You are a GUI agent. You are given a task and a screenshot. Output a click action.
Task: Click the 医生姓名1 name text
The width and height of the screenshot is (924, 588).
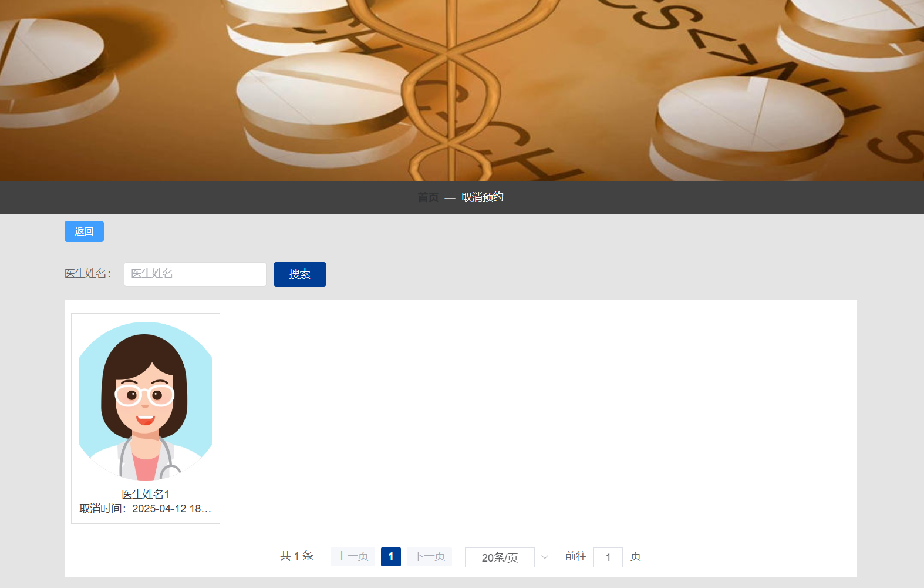[x=146, y=494]
